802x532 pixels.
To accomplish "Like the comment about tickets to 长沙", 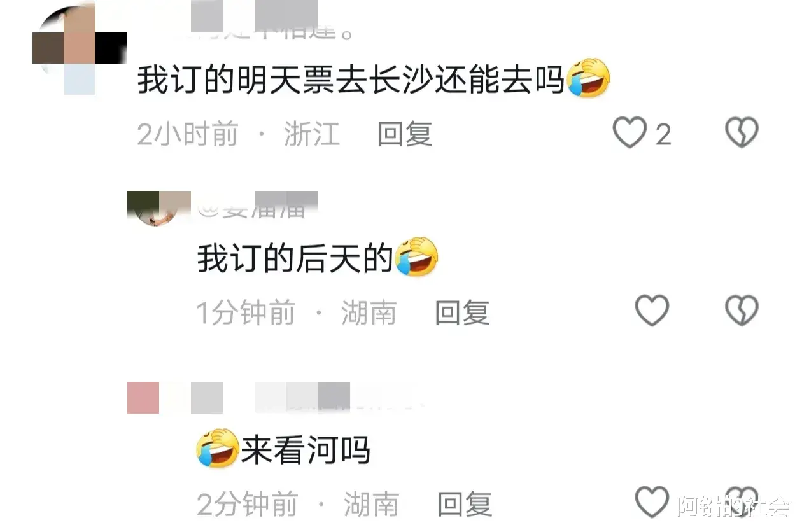I will point(630,133).
